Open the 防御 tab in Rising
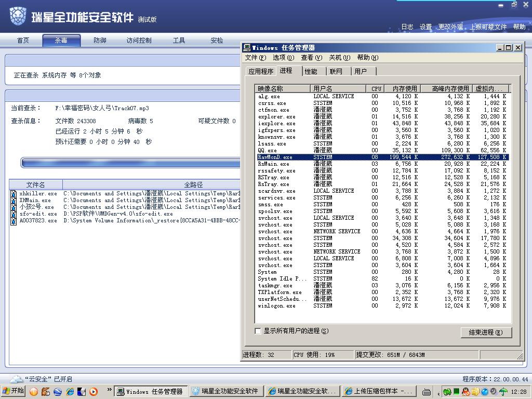Viewport: 532px width, 399px height. [x=100, y=41]
